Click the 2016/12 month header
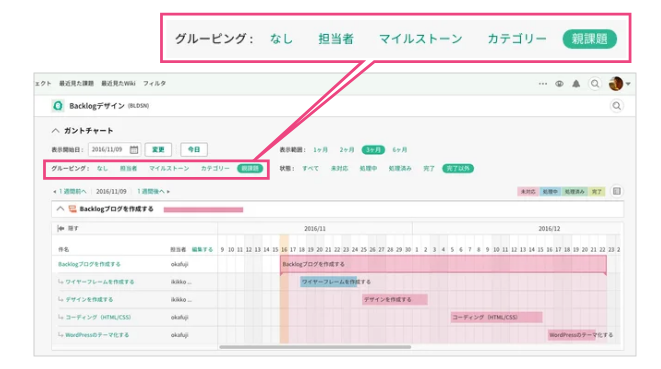This screenshot has height=369, width=661. pyautogui.click(x=549, y=229)
